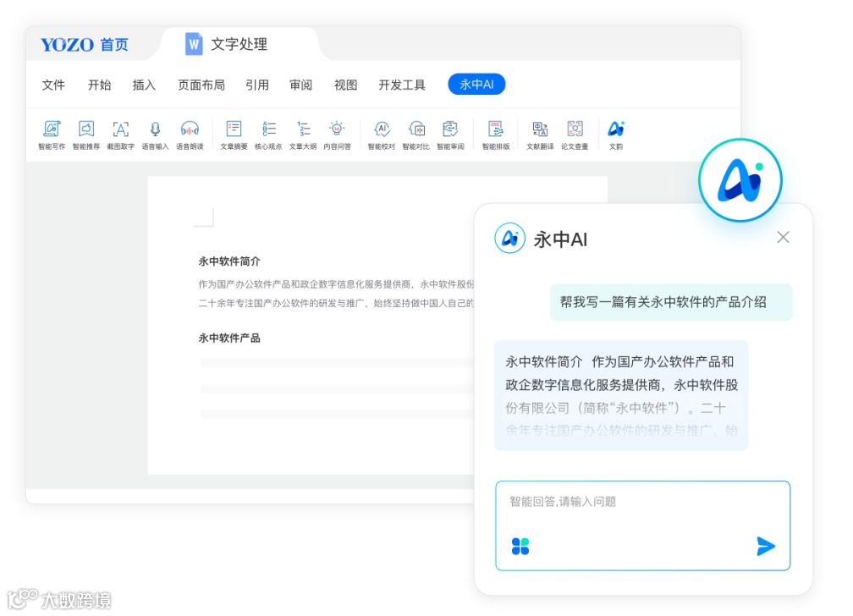
Task: Click the AI reply bubble starting 永中软件简介
Action: pos(621,395)
